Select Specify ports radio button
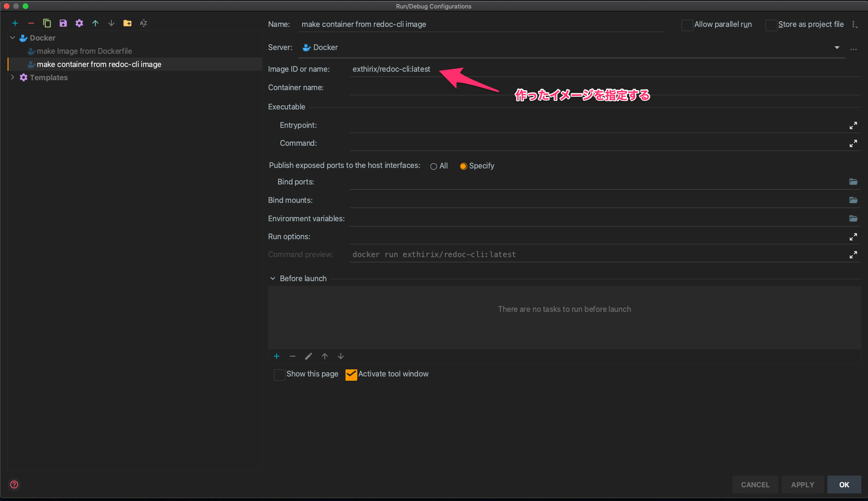The width and height of the screenshot is (868, 501). (463, 166)
